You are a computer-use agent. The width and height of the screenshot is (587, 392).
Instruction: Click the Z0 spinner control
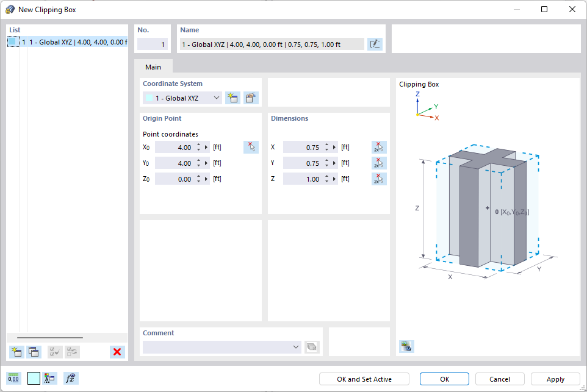[198, 179]
